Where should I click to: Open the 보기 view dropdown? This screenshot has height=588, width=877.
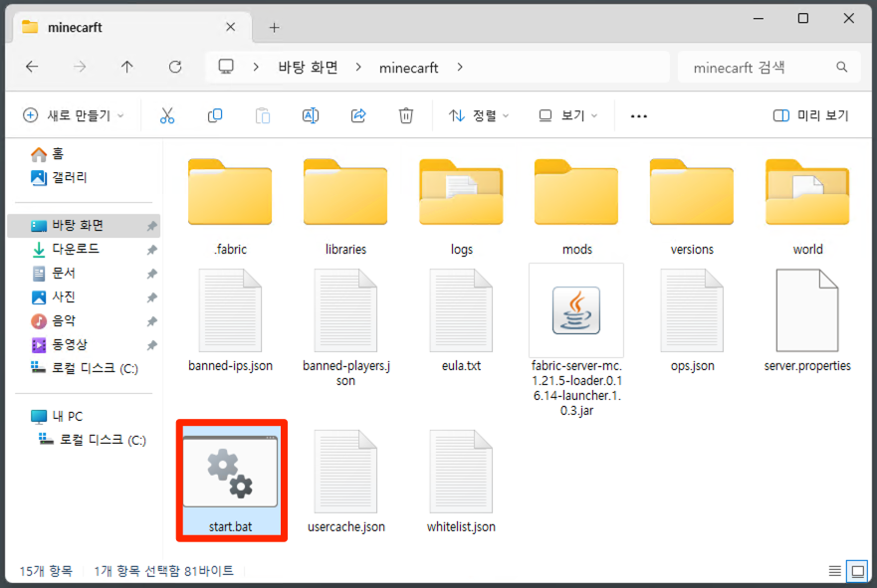pyautogui.click(x=567, y=115)
